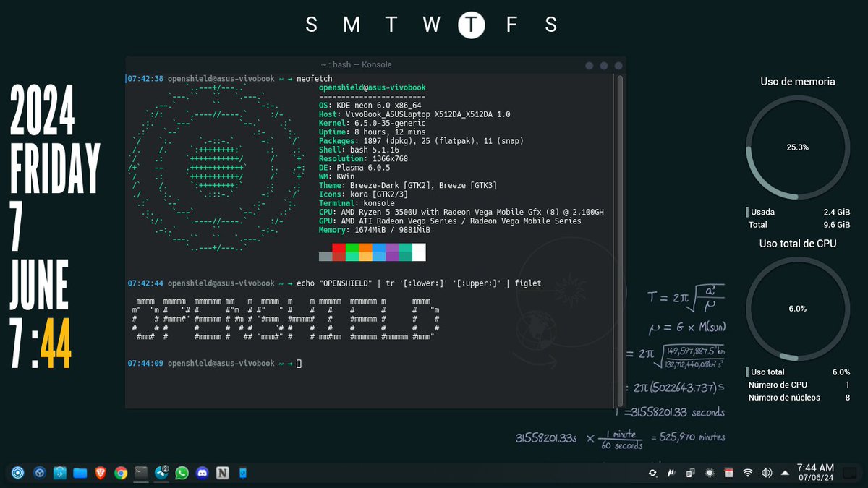
Task: Click the show desktop button in the taskbar corner
Action: tap(850, 474)
